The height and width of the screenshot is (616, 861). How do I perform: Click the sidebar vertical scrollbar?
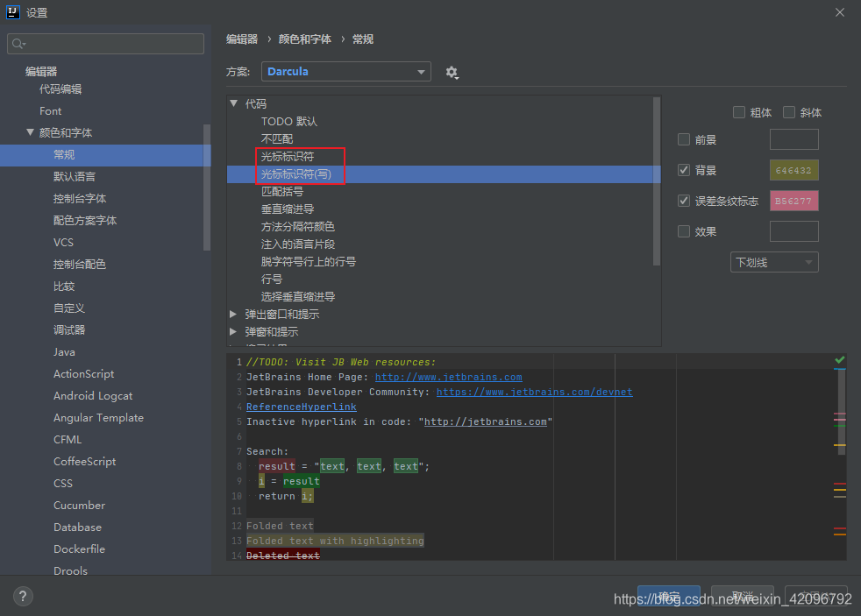pos(207,188)
